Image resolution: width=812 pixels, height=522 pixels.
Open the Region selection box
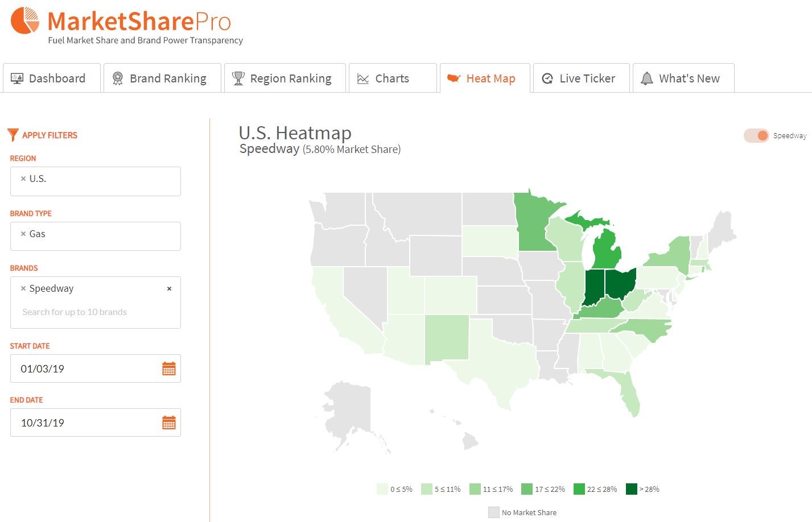click(96, 181)
